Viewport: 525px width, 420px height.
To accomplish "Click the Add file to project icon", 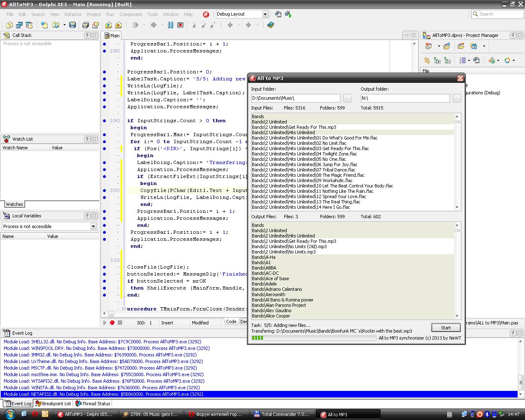I will 109,25.
